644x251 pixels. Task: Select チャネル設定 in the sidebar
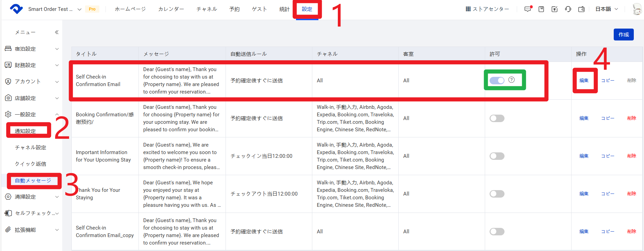31,148
